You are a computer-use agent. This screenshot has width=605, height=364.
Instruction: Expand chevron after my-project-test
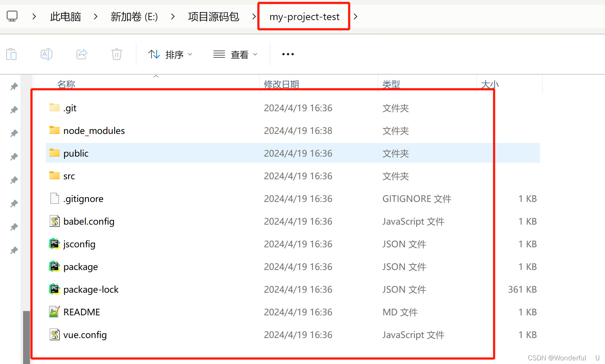pos(355,16)
